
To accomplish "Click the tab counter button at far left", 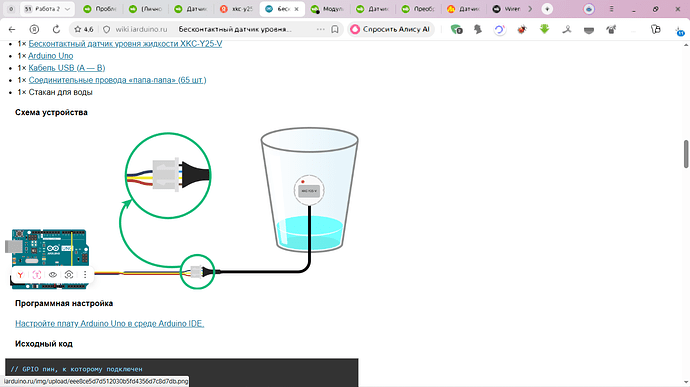I will pyautogui.click(x=11, y=9).
